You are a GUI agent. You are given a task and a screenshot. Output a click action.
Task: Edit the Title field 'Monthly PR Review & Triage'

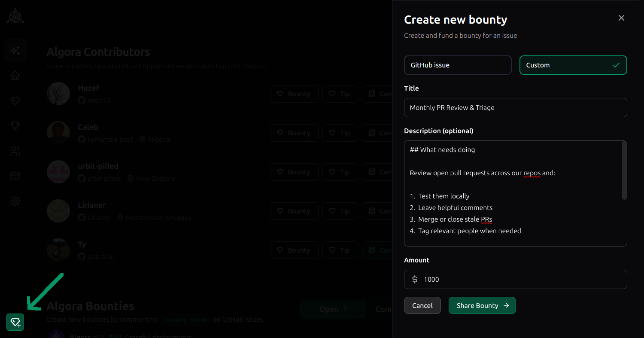(515, 108)
